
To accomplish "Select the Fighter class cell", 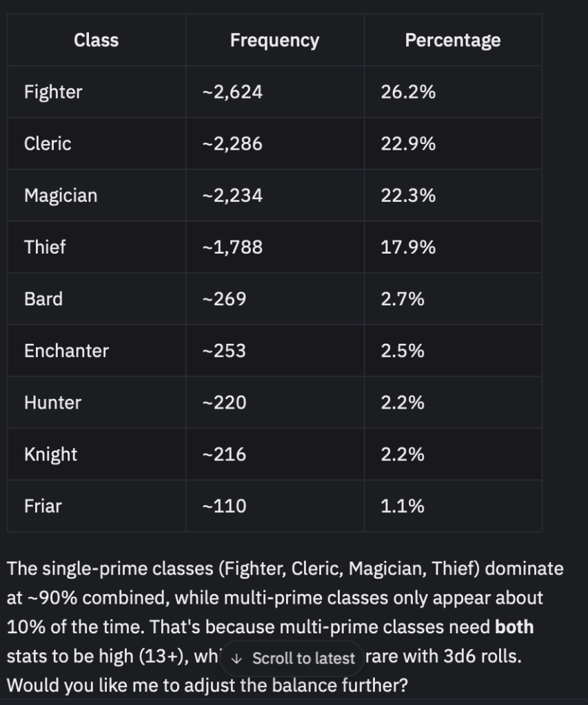I will (53, 92).
